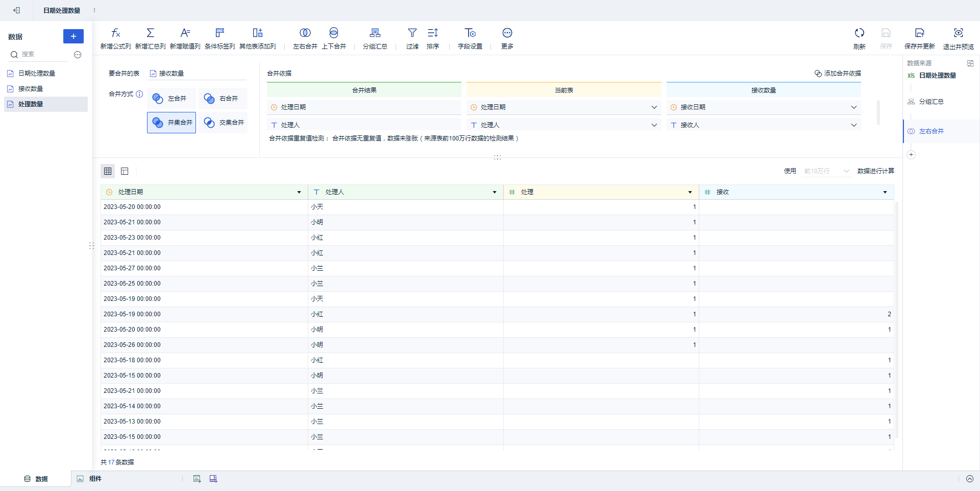Expand the 接收日期 dropdown
Screen dimensions: 980x491
pos(853,107)
